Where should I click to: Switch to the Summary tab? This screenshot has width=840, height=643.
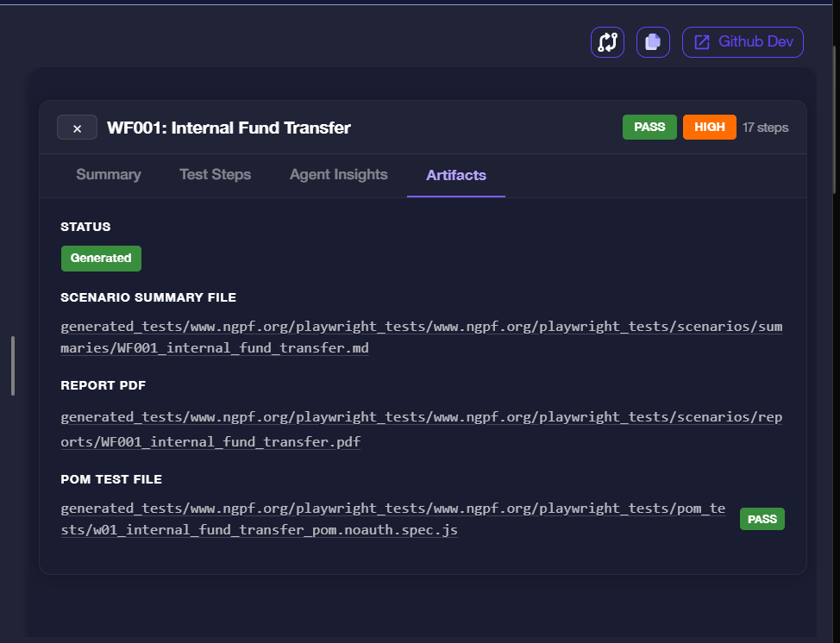pos(108,174)
